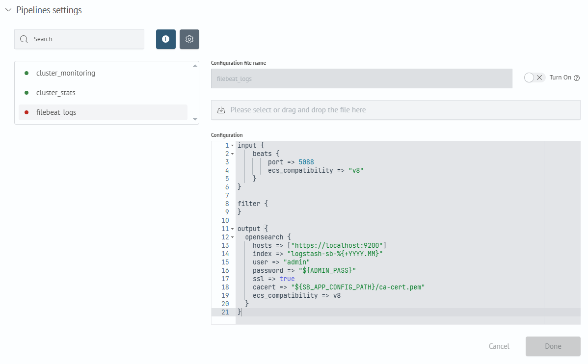The image size is (588, 364).
Task: Click the help icon next to Turn On
Action: coord(577,78)
